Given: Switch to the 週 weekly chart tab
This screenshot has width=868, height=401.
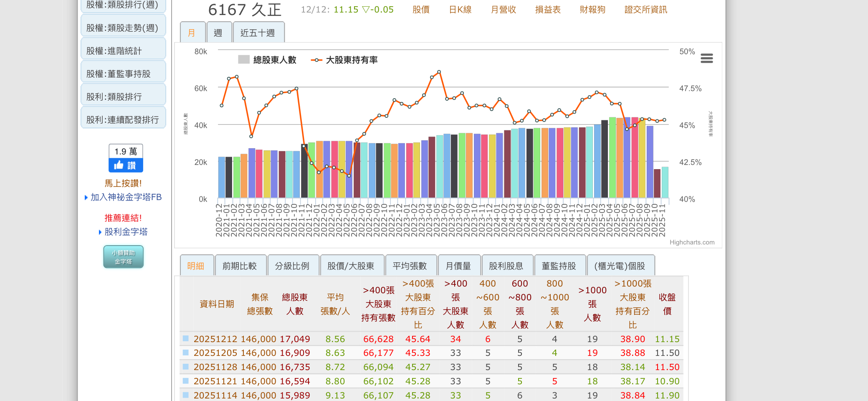Looking at the screenshot, I should tap(218, 33).
